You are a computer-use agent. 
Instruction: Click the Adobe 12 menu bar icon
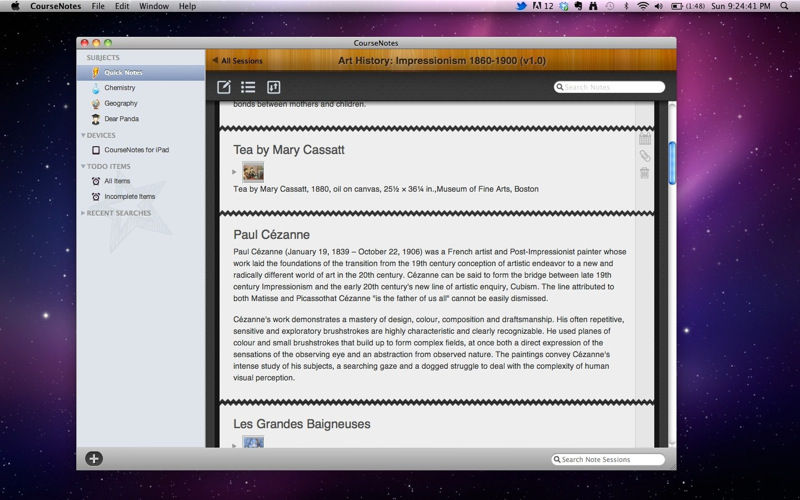tap(543, 6)
